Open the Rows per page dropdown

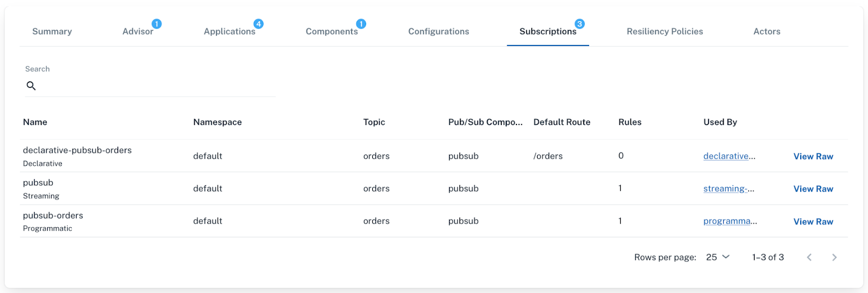click(x=718, y=257)
